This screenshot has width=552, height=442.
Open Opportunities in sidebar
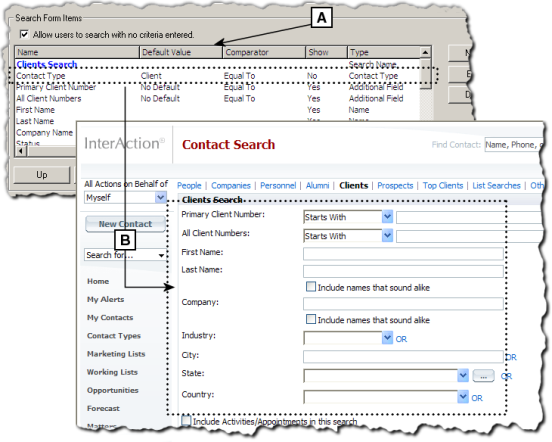click(113, 391)
